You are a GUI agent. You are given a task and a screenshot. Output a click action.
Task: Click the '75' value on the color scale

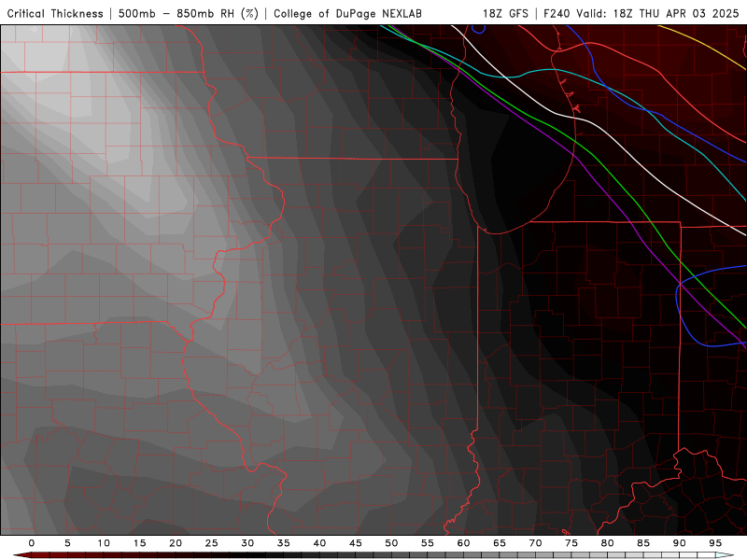571,543
